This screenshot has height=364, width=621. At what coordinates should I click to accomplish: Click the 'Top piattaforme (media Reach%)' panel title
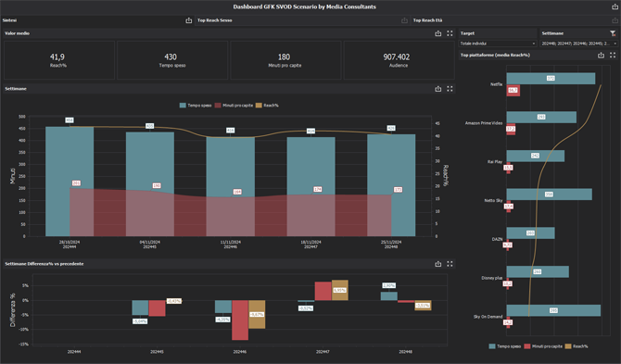pyautogui.click(x=495, y=55)
